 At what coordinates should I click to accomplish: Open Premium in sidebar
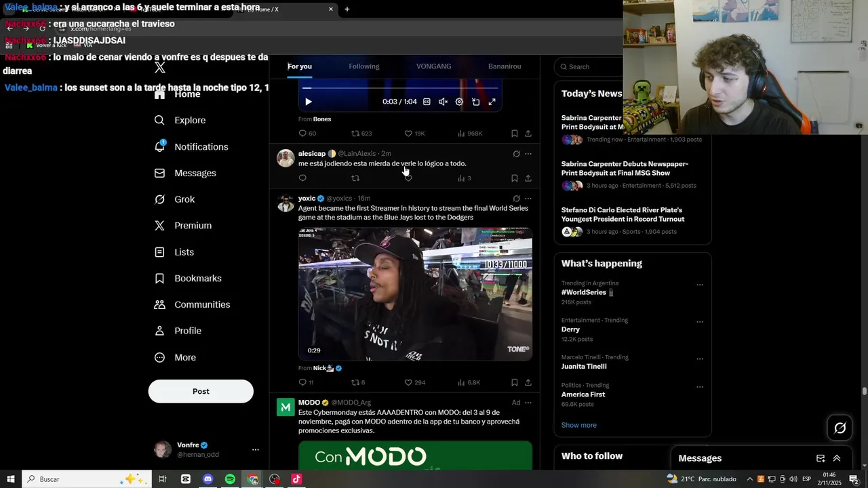click(x=183, y=226)
